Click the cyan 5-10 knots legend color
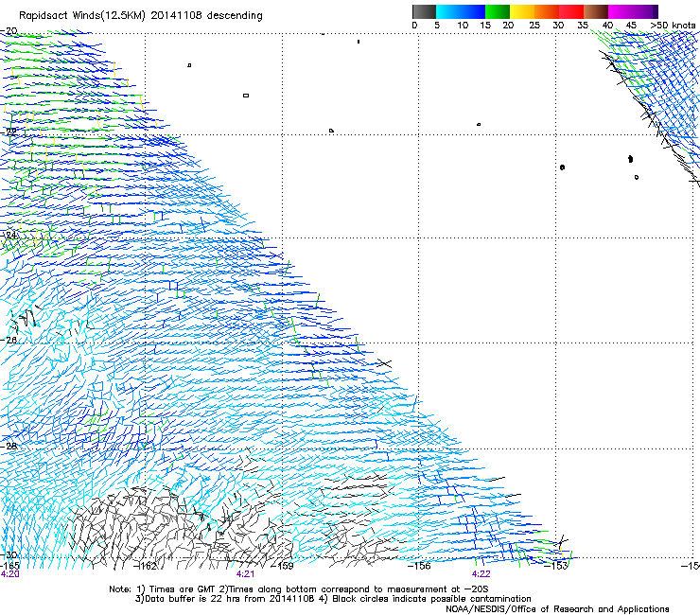 [x=447, y=12]
